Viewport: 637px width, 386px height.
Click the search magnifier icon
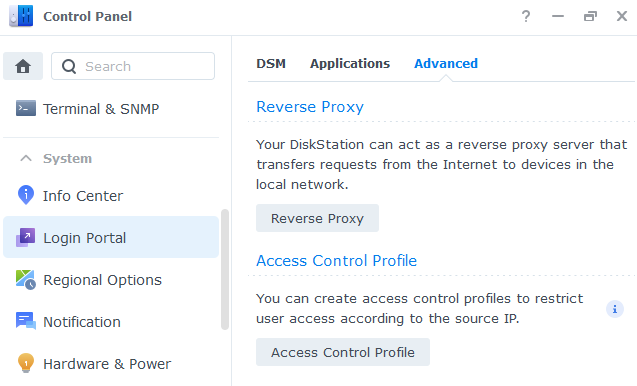(69, 66)
